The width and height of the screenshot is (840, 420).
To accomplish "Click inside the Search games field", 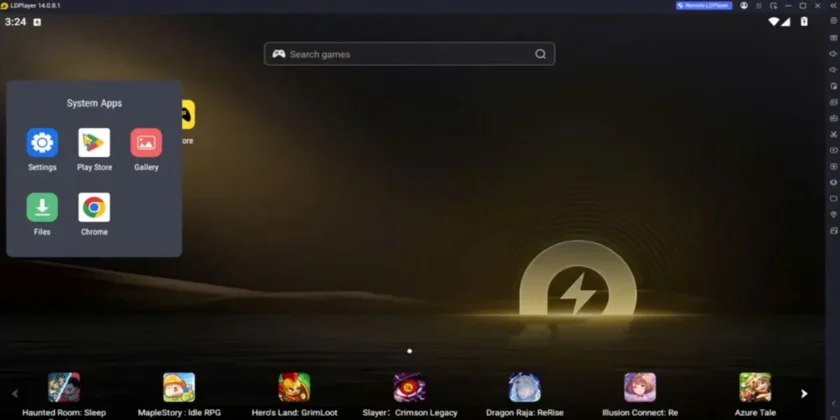I will pyautogui.click(x=409, y=54).
